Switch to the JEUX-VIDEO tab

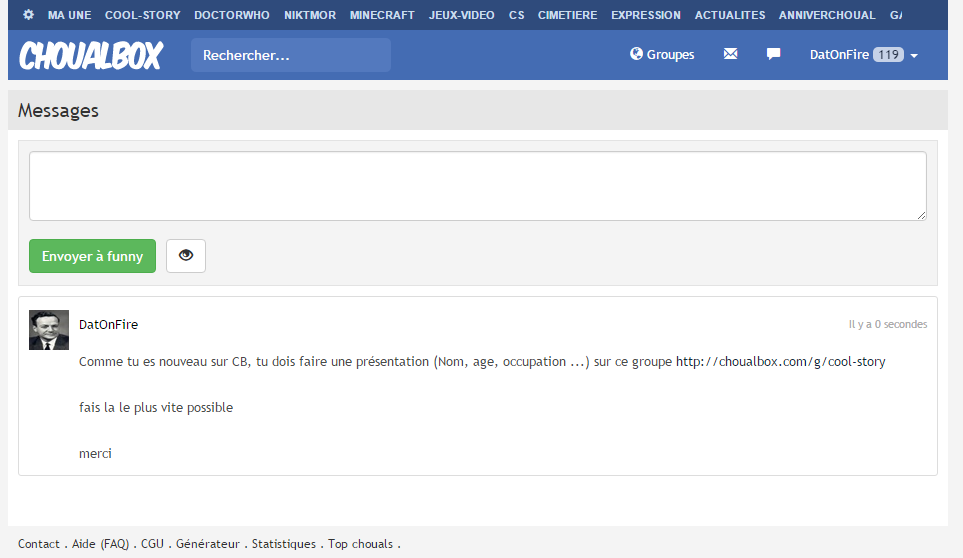click(x=461, y=15)
